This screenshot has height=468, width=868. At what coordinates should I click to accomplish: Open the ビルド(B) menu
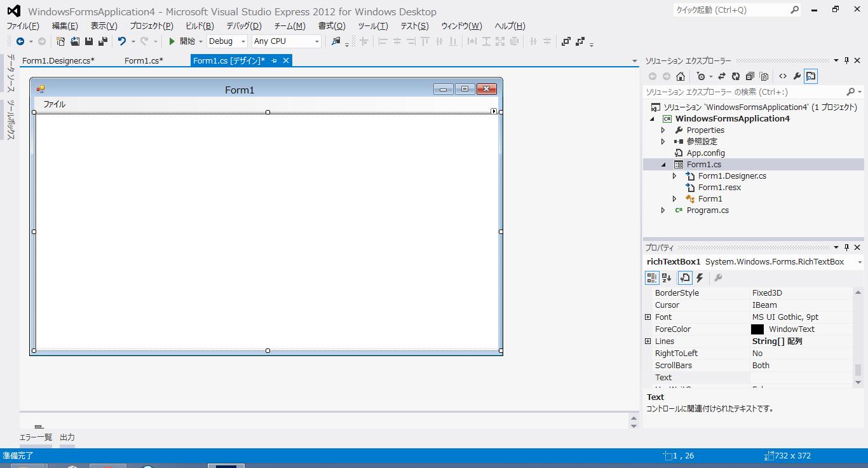[x=200, y=26]
